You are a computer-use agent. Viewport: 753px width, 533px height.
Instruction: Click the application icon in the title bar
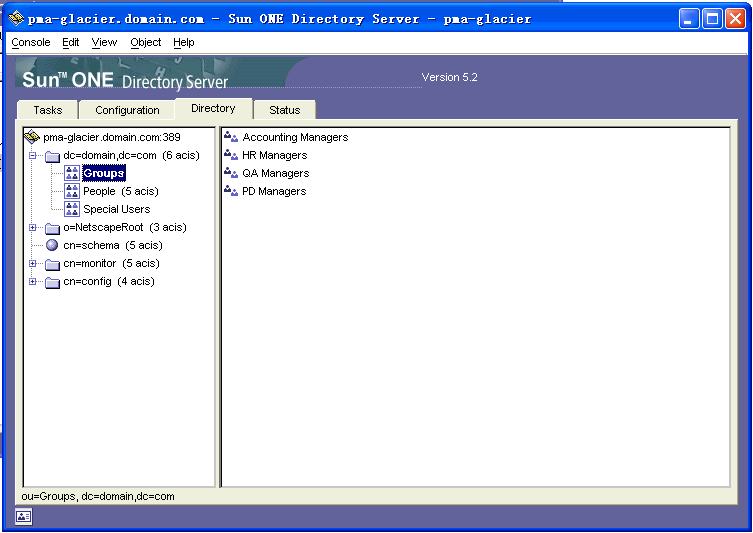(x=16, y=18)
